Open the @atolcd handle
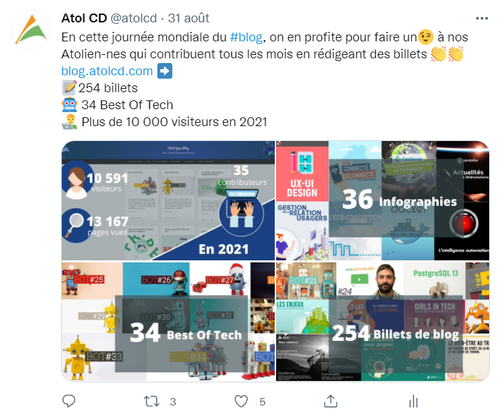The width and height of the screenshot is (500, 419). point(133,18)
